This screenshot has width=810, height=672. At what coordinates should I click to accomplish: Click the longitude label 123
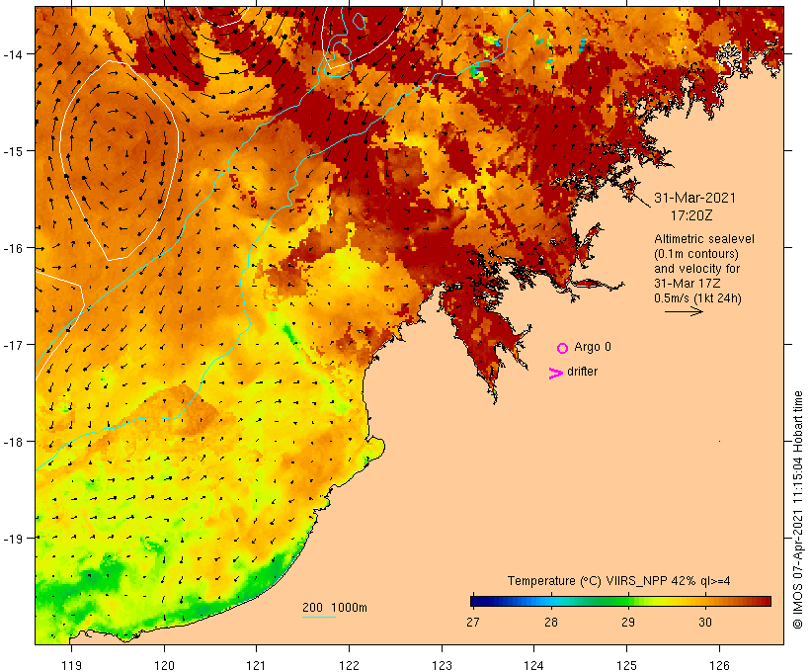coord(442,665)
